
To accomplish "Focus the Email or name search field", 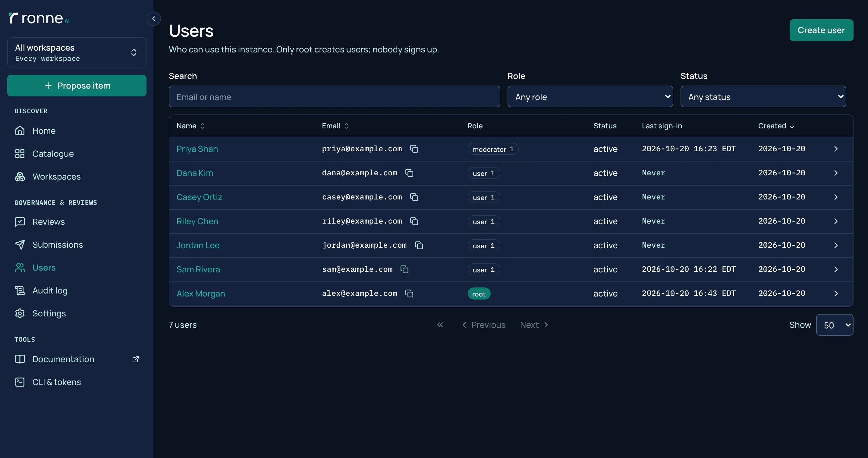I will click(x=334, y=97).
